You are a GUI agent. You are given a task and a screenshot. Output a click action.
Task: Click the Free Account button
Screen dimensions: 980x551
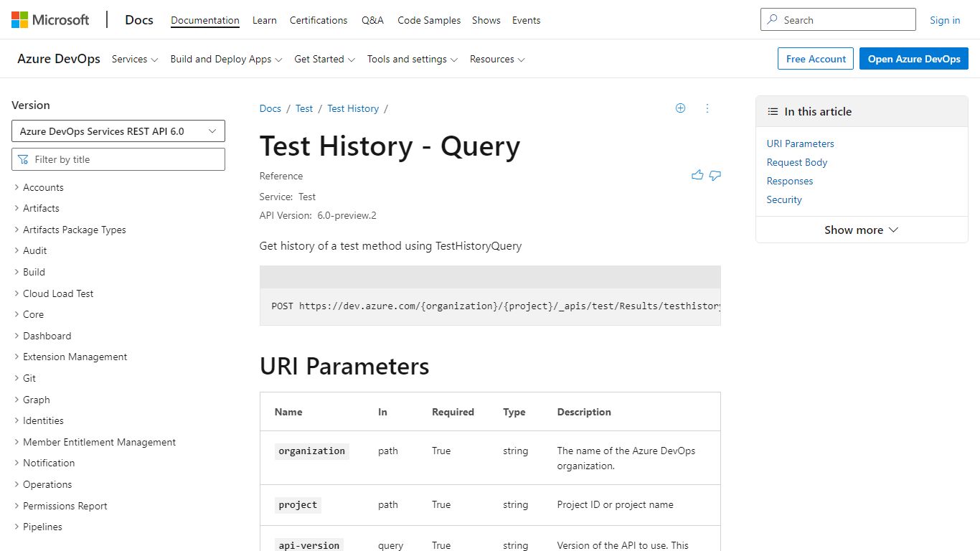(x=816, y=59)
